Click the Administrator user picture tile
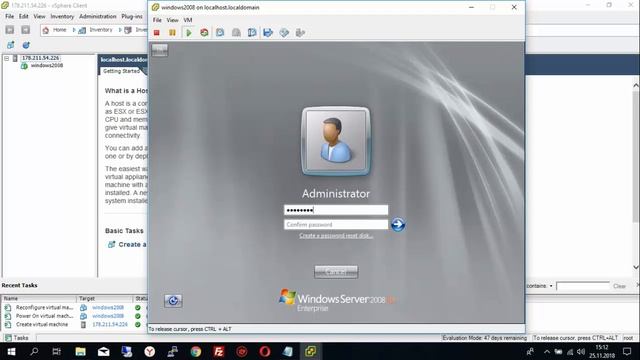Image resolution: width=640 pixels, height=360 pixels. click(336, 141)
